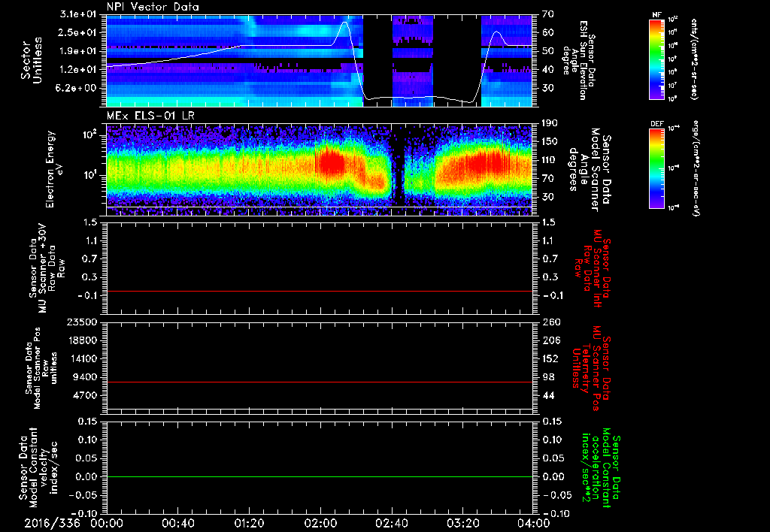This screenshot has width=770, height=532.
Task: Click the "MU Scanner +30V Raw Data" axis title
Action: tap(47, 269)
